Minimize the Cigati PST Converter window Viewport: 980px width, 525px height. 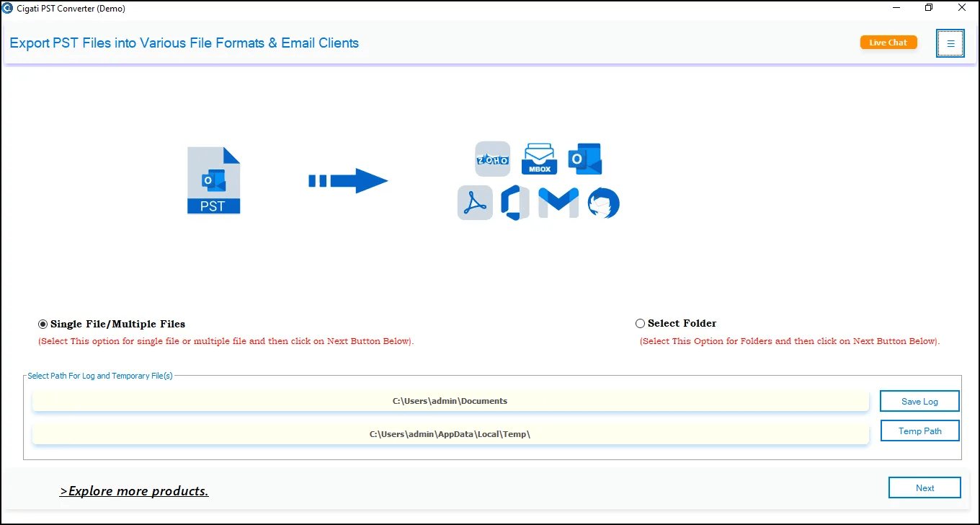[x=896, y=8]
